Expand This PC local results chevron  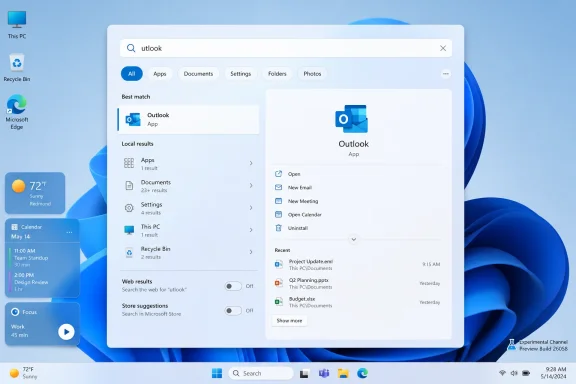coord(251,230)
